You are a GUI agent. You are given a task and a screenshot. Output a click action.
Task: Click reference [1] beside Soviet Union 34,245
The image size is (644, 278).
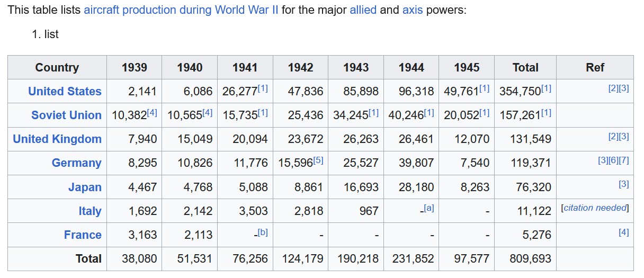click(x=373, y=112)
